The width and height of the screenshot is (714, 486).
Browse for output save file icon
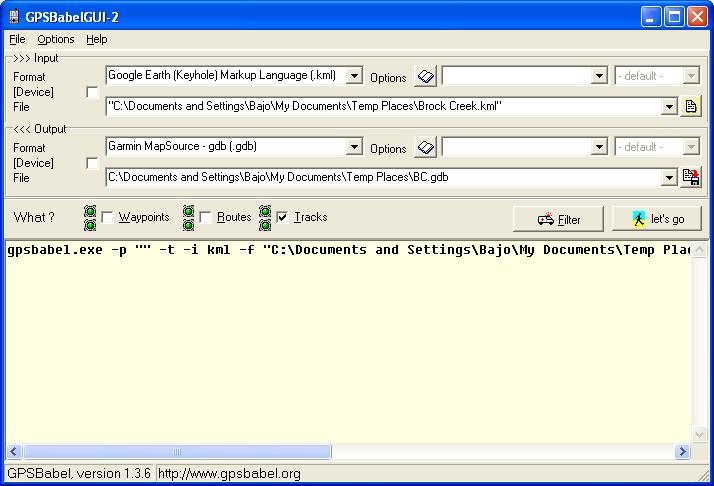(691, 177)
